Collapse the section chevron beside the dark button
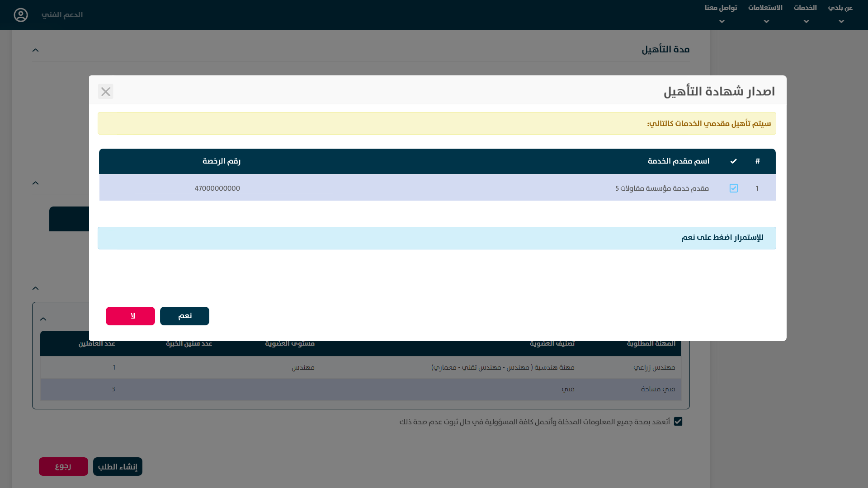The image size is (868, 488). 36,183
